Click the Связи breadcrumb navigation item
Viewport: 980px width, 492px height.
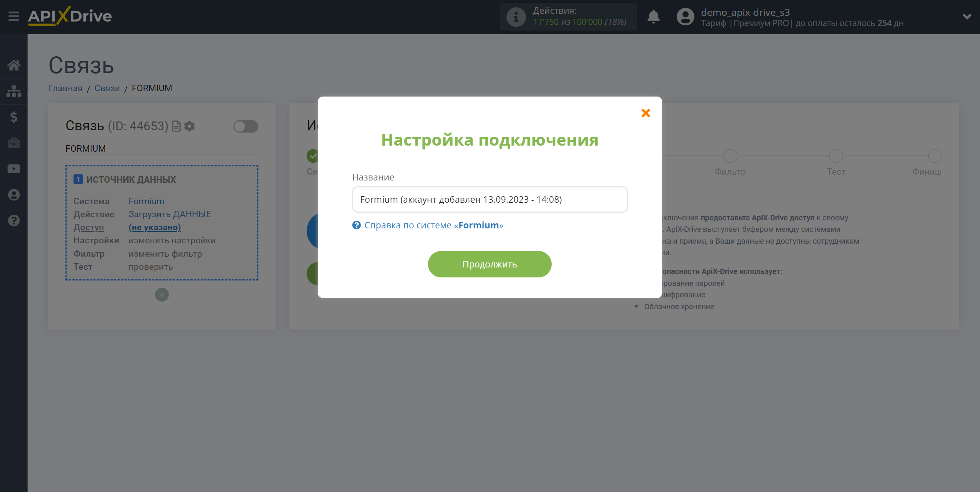pos(107,88)
